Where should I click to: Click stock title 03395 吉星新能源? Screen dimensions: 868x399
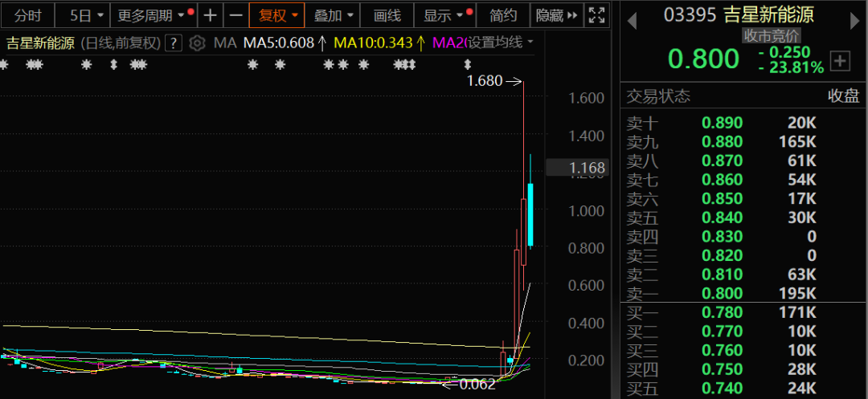pos(739,15)
